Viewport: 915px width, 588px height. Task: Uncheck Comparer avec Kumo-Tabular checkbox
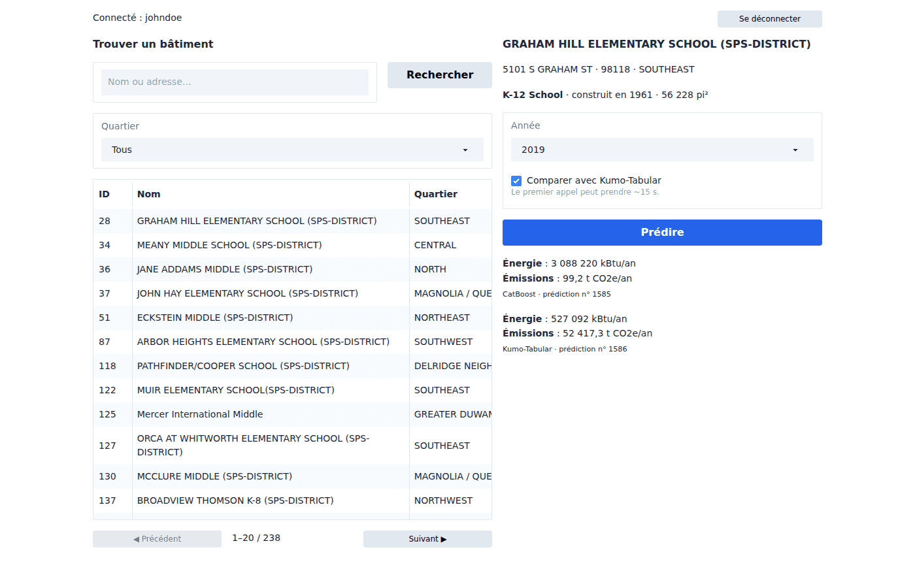click(516, 181)
